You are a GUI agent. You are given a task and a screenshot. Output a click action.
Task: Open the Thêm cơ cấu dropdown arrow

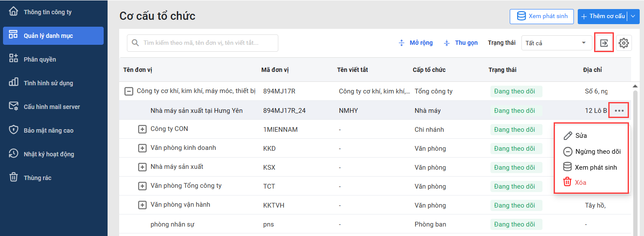(634, 16)
